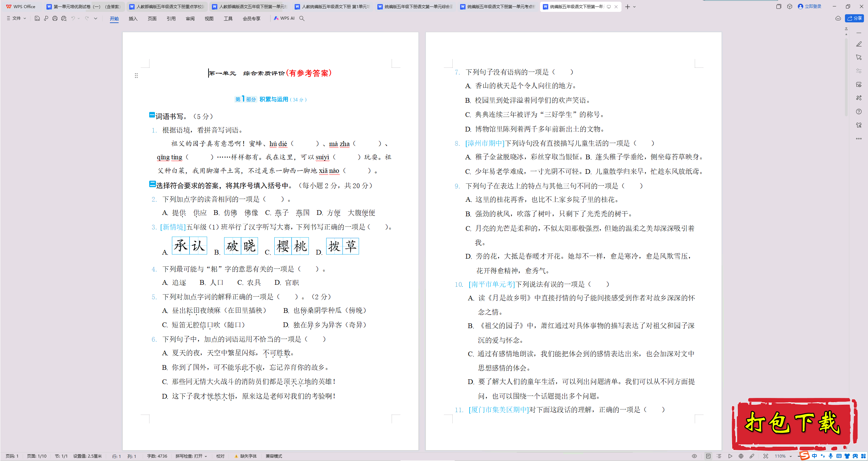Click 缺失字体 missing fonts warning
This screenshot has width=868, height=461.
pos(246,456)
